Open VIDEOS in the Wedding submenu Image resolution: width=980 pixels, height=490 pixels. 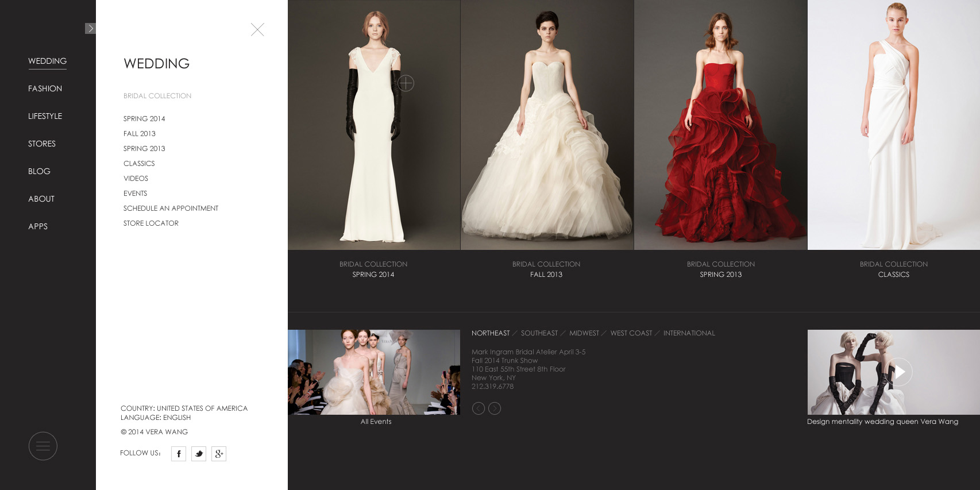pyautogui.click(x=136, y=179)
